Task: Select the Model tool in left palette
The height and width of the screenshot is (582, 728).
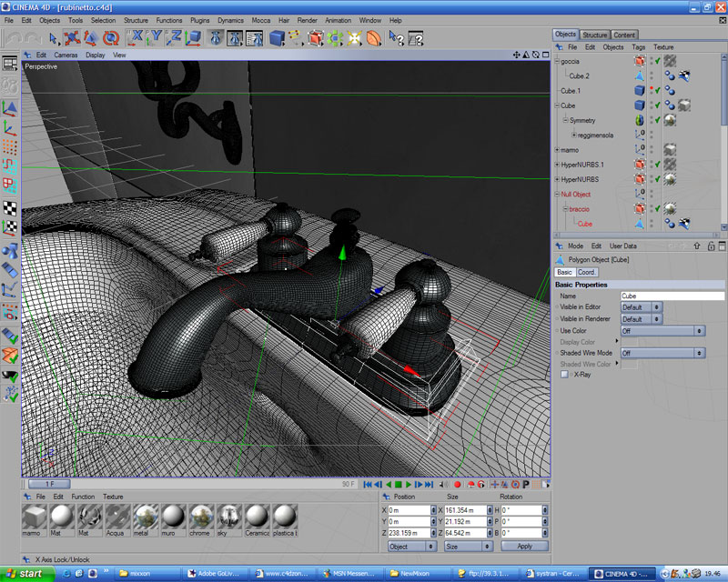Action: coord(10,108)
